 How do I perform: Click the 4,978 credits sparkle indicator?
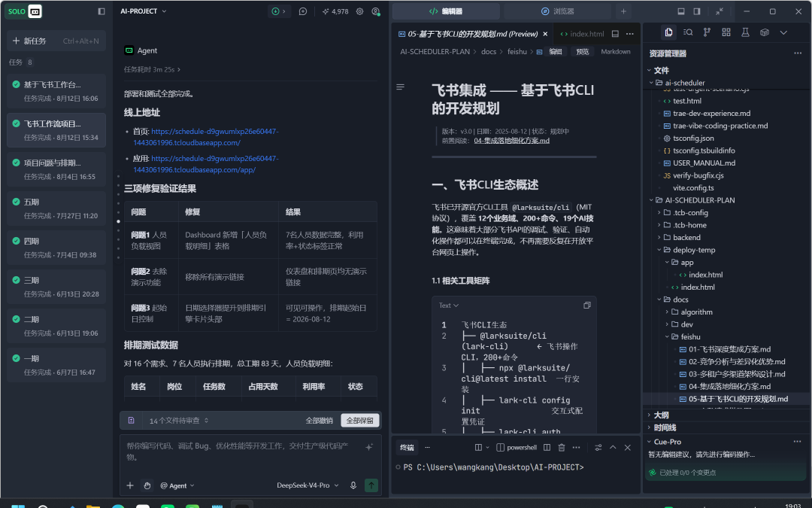coord(335,11)
